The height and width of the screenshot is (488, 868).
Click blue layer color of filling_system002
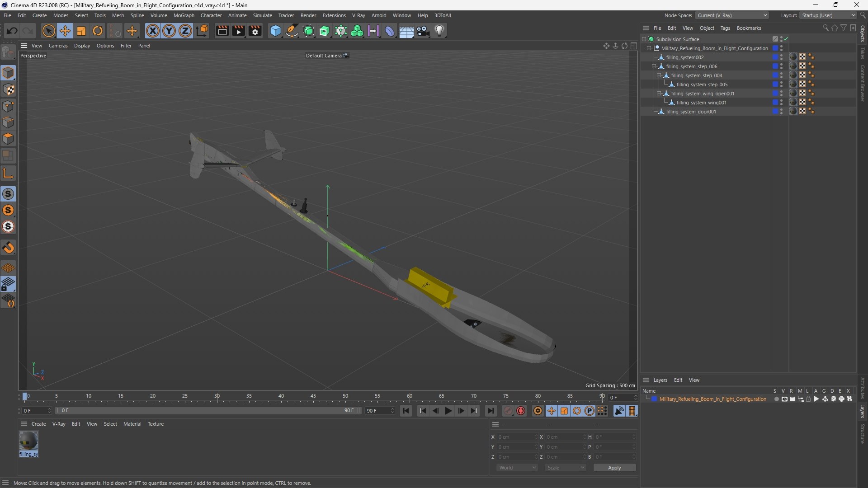point(775,57)
